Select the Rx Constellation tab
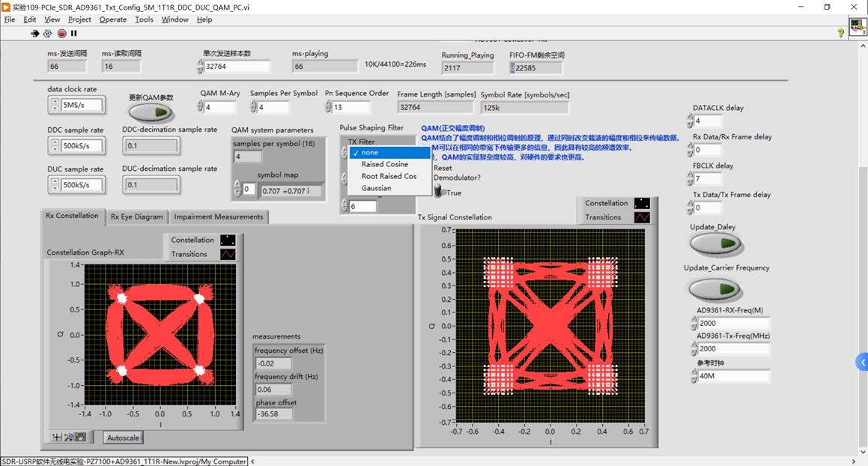The image size is (868, 466). pyautogui.click(x=72, y=216)
